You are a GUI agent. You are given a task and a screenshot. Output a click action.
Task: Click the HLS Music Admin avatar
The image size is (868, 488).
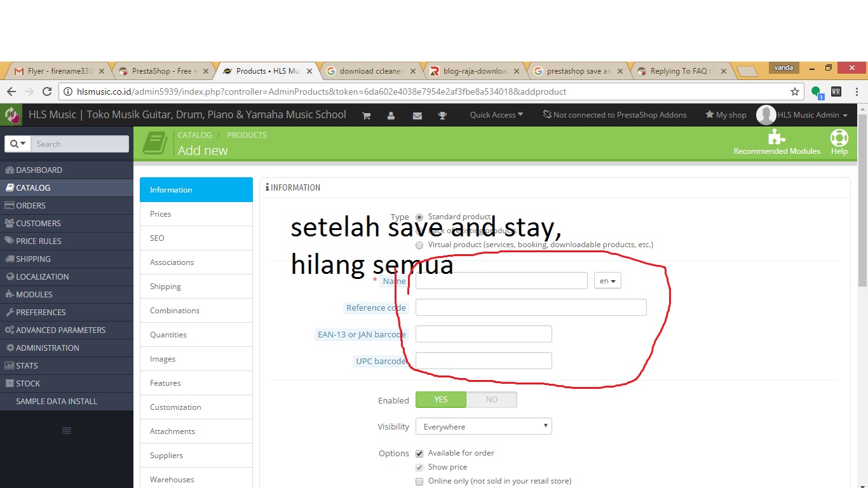coord(766,115)
